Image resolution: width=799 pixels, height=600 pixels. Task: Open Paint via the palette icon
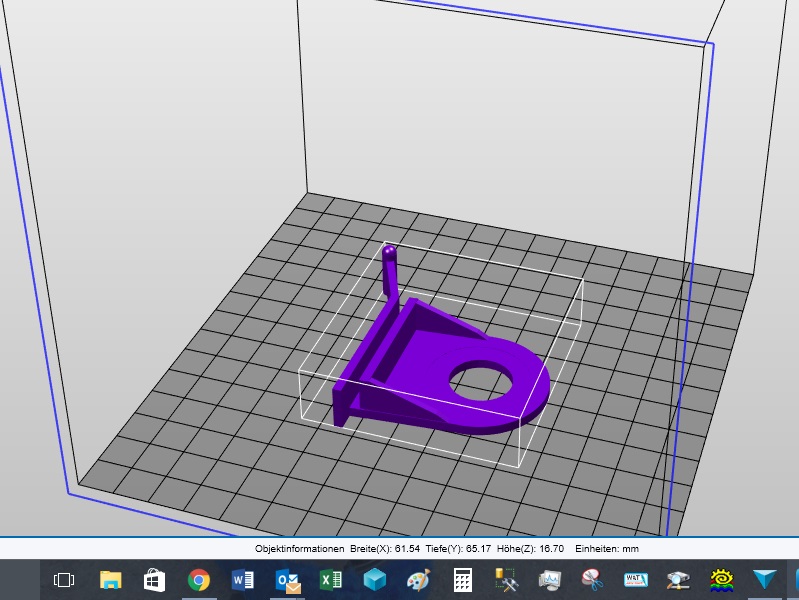(418, 580)
